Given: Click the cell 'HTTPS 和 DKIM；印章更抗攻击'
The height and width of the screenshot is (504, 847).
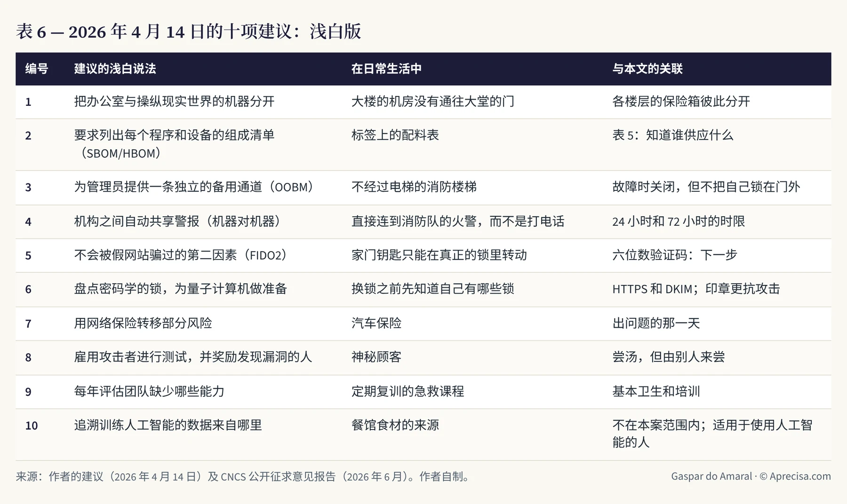Looking at the screenshot, I should click(696, 289).
